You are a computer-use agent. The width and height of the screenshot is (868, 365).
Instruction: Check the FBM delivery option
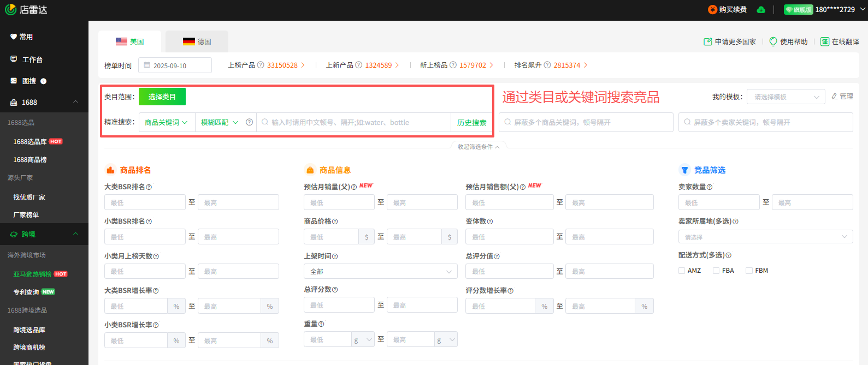(x=749, y=271)
